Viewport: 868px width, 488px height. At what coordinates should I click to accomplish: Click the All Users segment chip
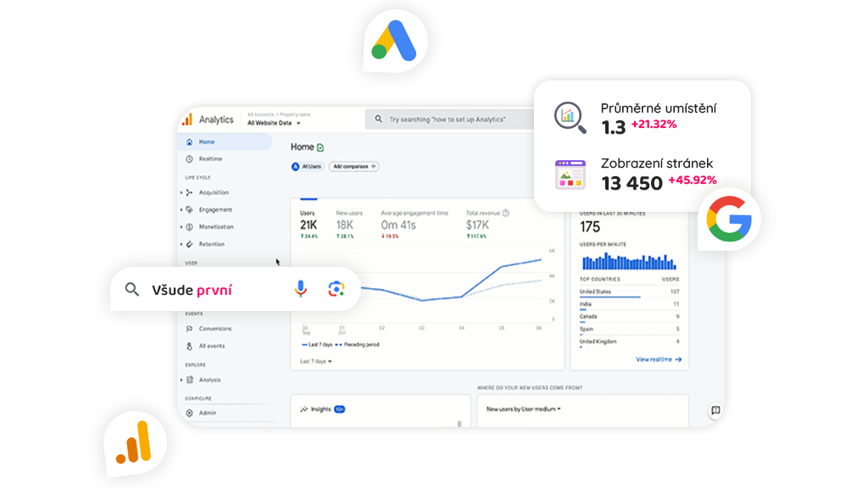click(307, 167)
